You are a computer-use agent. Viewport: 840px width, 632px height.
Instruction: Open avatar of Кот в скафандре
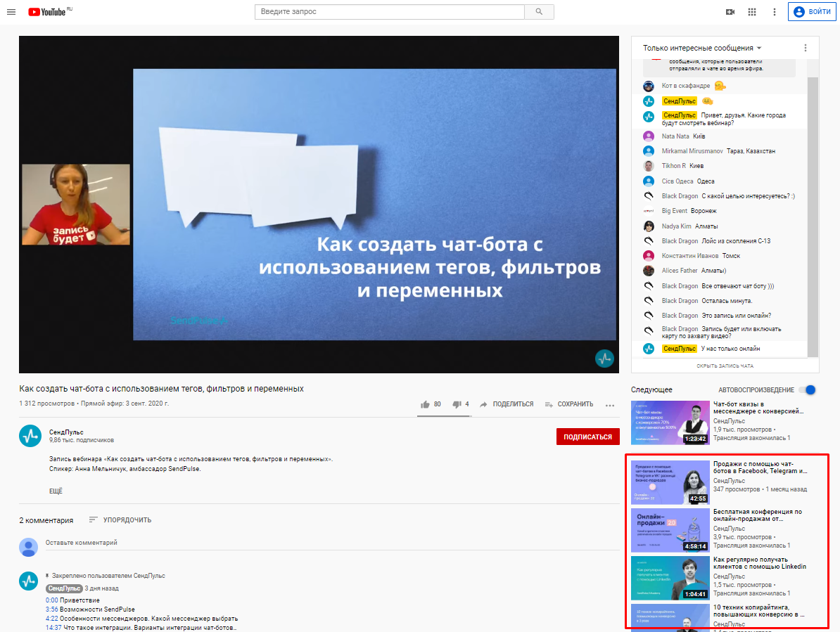648,86
